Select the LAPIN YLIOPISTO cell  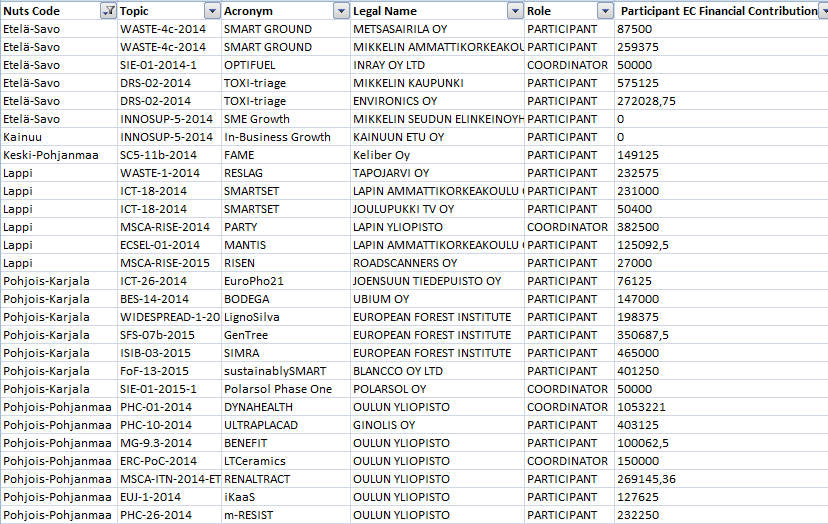click(x=437, y=227)
